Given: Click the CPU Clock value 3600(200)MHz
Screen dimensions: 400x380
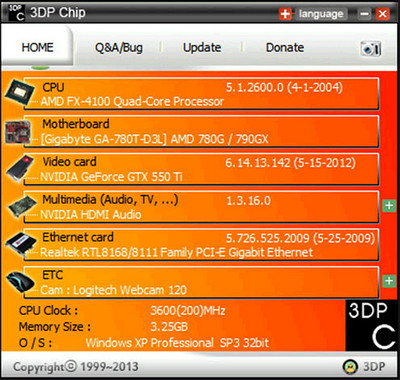Looking at the screenshot, I should tap(188, 311).
